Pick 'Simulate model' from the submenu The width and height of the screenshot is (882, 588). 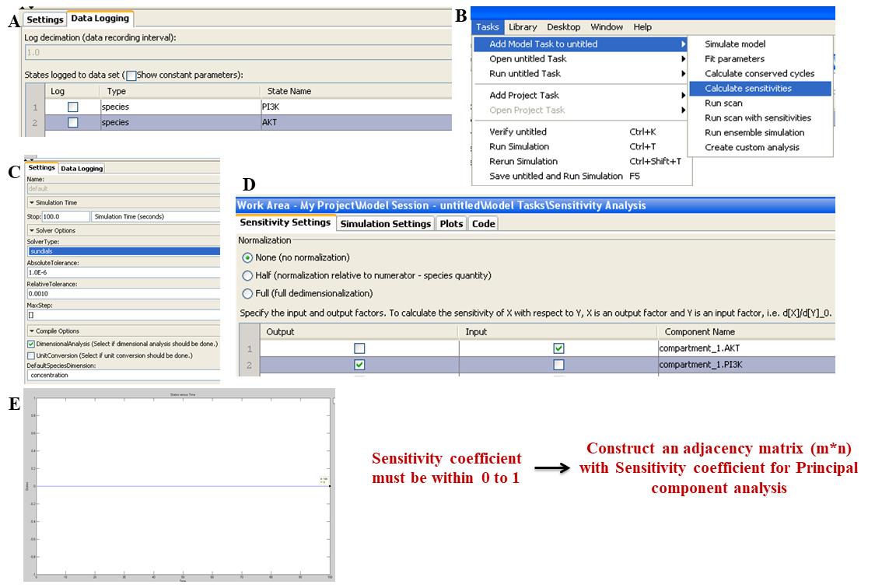click(x=760, y=44)
